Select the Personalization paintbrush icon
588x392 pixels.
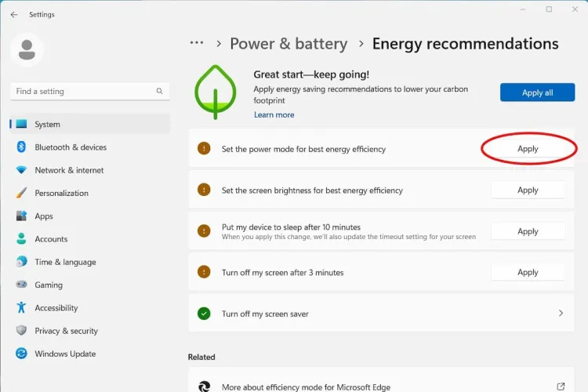tap(21, 193)
